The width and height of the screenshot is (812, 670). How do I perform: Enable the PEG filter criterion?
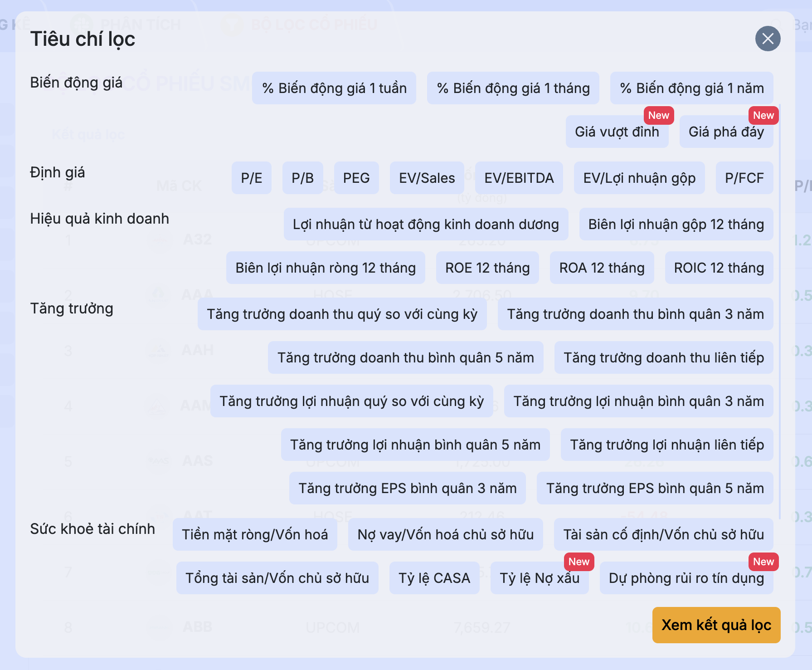(x=356, y=178)
